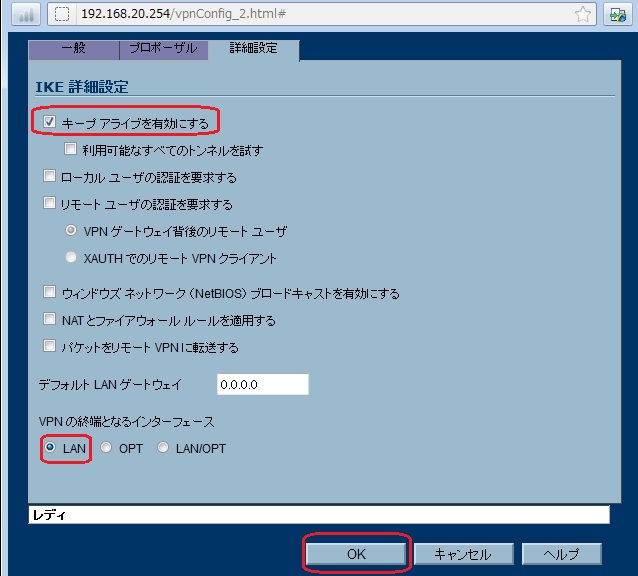This screenshot has width=638, height=576.
Task: Check NAT とファイアウォール ルールを適用する
Action: 50,319
